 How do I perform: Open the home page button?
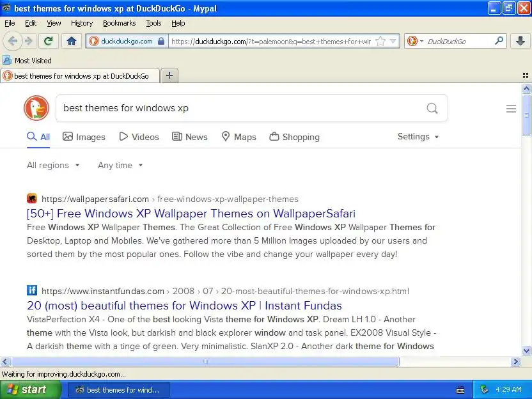pos(71,42)
